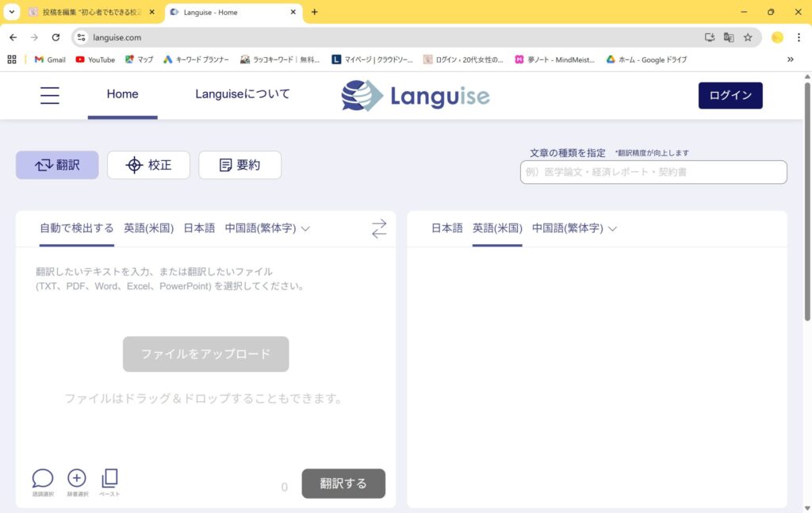Bookmark this page with the star
This screenshot has width=812, height=513.
(748, 37)
